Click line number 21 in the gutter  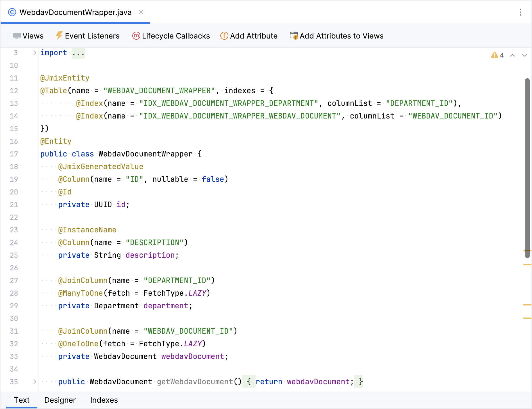pos(14,205)
